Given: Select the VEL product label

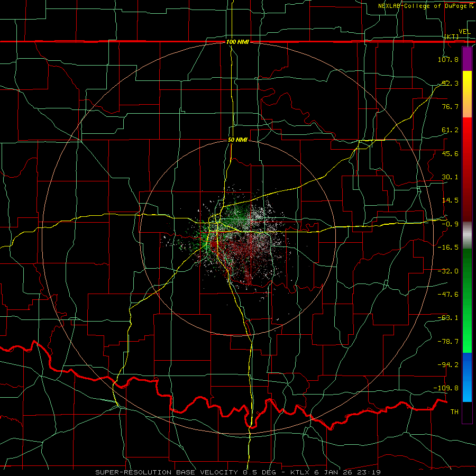Looking at the screenshot, I should 464,32.
